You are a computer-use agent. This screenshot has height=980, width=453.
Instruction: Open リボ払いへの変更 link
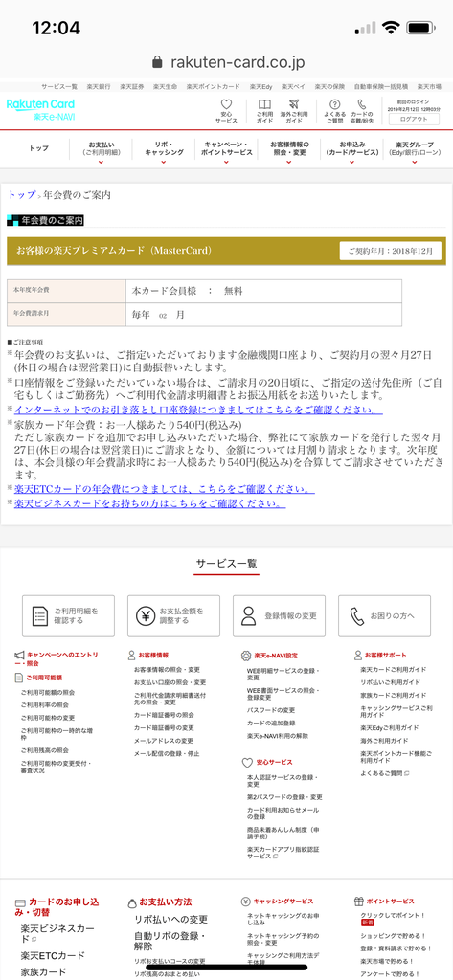(x=170, y=920)
